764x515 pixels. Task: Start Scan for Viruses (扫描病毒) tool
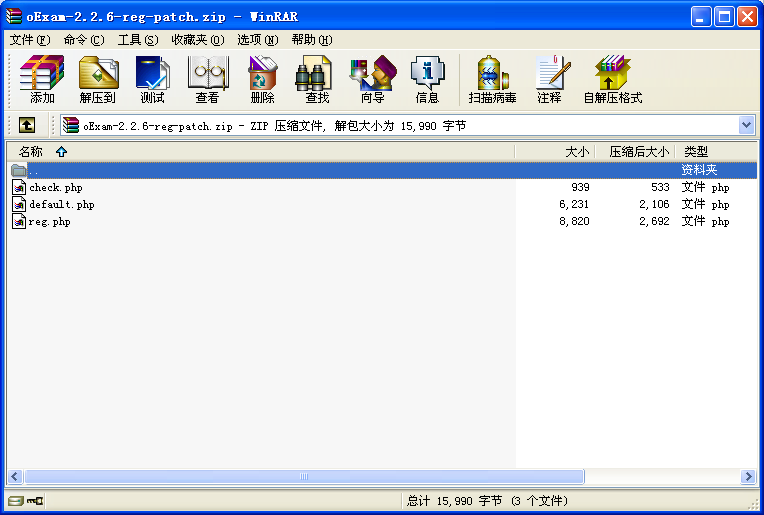(x=493, y=79)
